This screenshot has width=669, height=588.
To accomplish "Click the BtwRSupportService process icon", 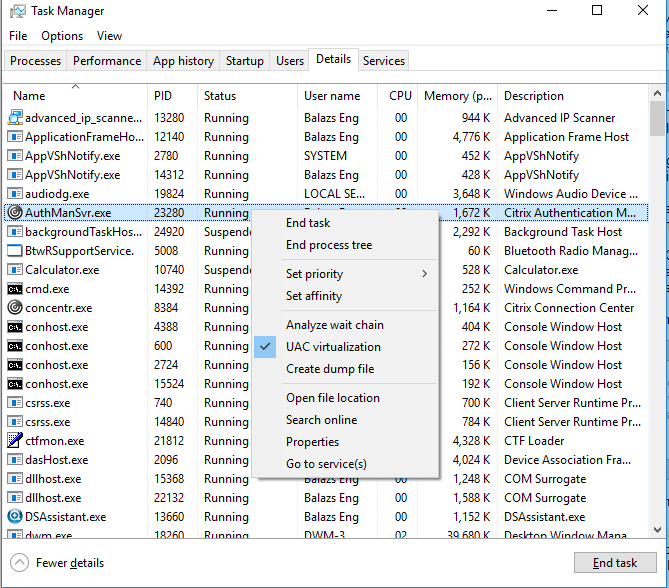I will (15, 251).
